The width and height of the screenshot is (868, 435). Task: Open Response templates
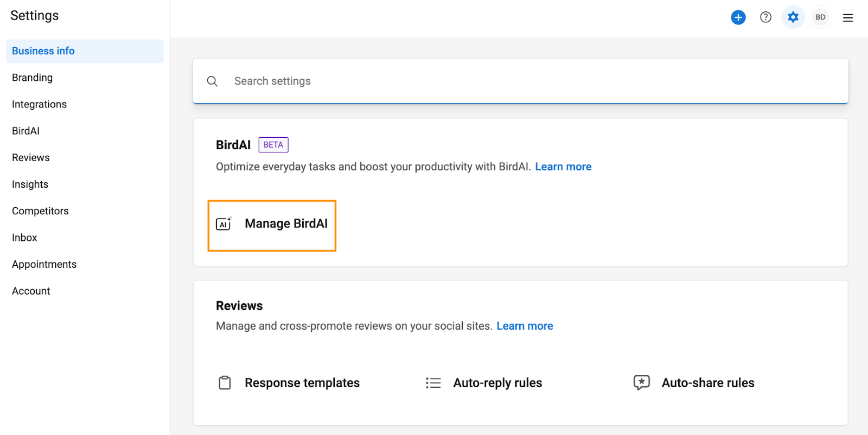[x=302, y=383]
